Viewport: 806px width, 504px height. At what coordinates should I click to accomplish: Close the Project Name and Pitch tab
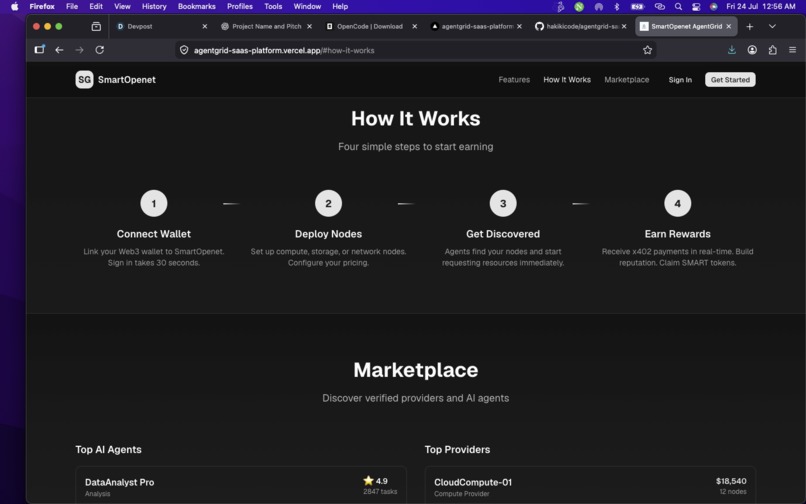coord(309,26)
